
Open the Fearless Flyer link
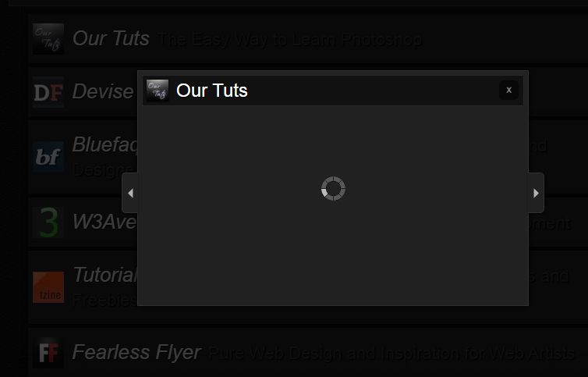[x=136, y=352]
